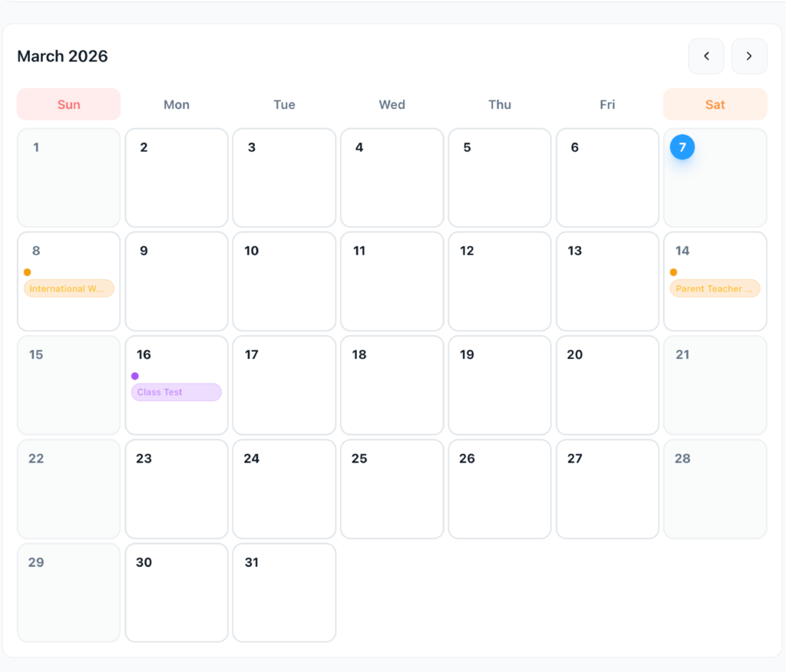Click the March 2026 month title
The width and height of the screenshot is (786, 672).
coord(62,56)
